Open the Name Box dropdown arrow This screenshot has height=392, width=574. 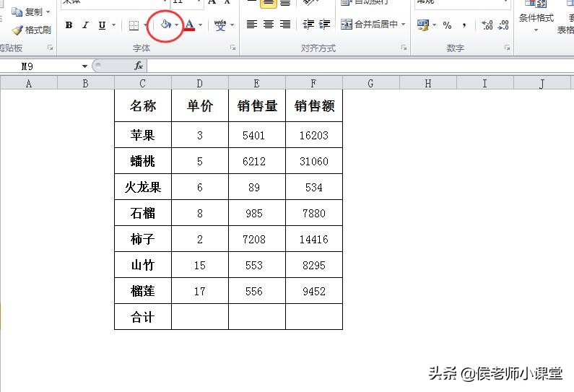click(x=84, y=66)
